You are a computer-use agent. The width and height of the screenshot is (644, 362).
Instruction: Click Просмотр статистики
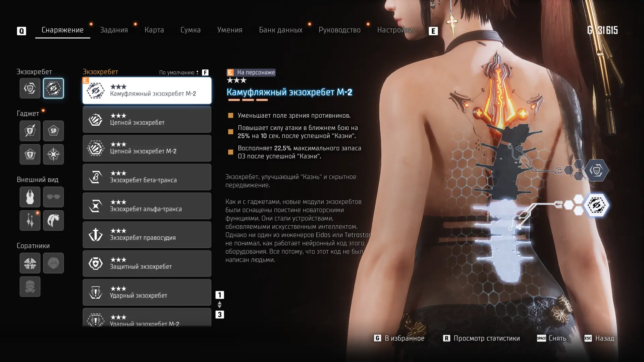(487, 338)
